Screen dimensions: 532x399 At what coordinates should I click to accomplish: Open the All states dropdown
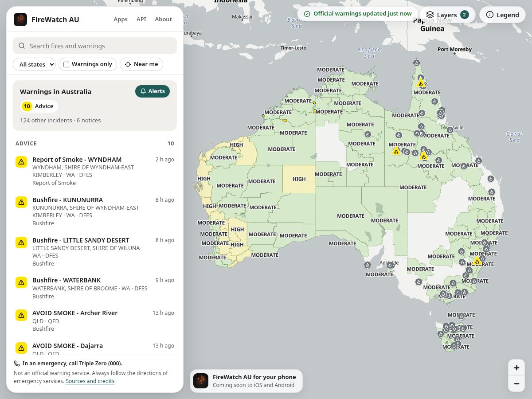[x=34, y=64]
